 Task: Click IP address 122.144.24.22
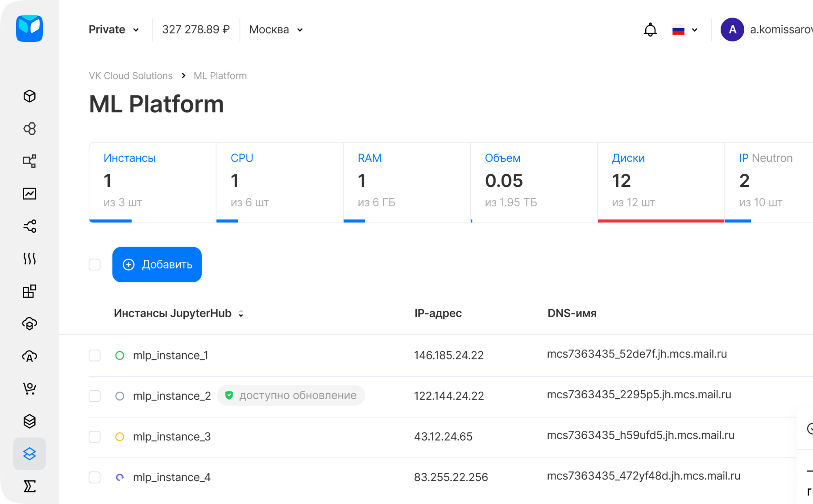tap(449, 396)
